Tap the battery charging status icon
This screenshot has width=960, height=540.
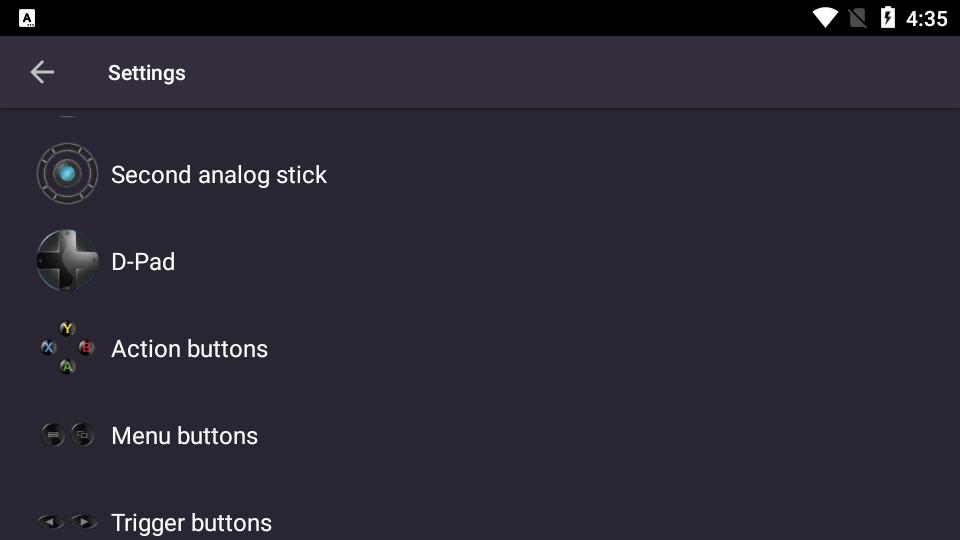coord(888,18)
